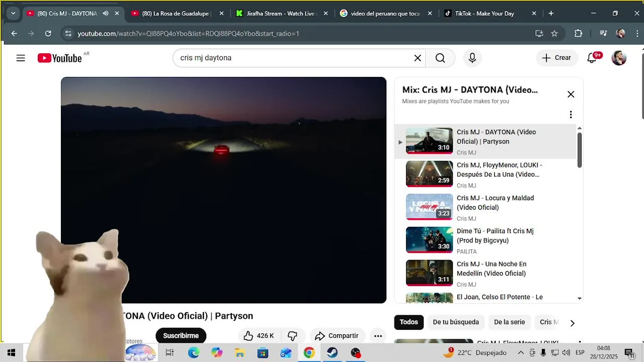Open the YouTube guide hamburger menu

point(21,58)
